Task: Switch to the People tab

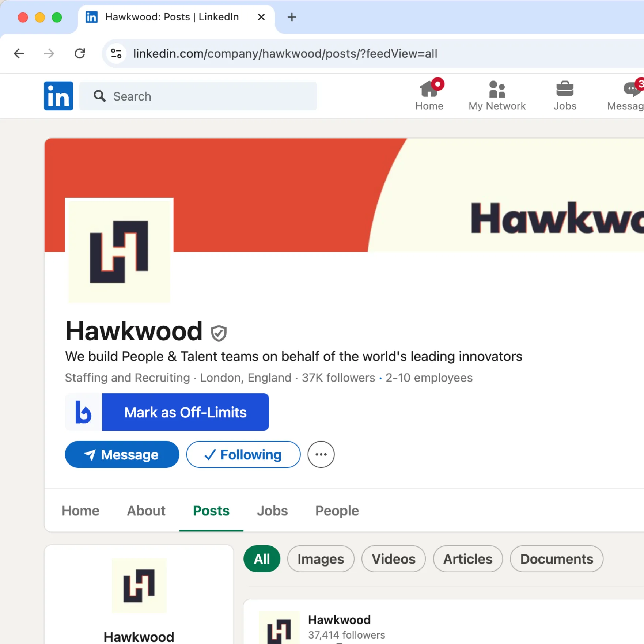Action: pyautogui.click(x=337, y=511)
